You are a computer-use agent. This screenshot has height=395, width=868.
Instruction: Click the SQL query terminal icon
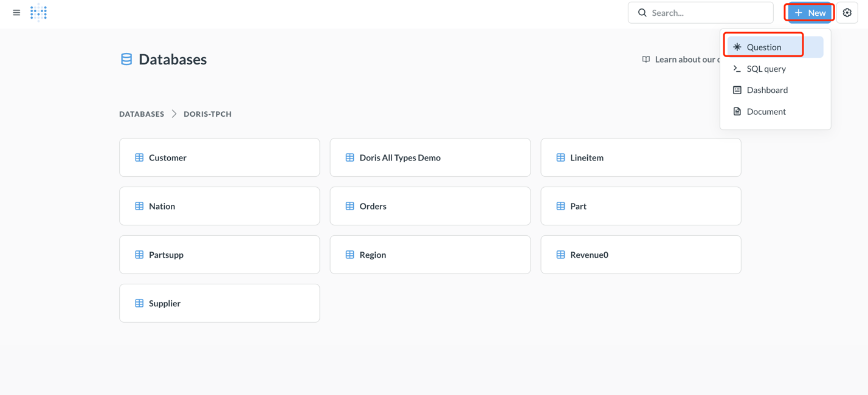(737, 69)
